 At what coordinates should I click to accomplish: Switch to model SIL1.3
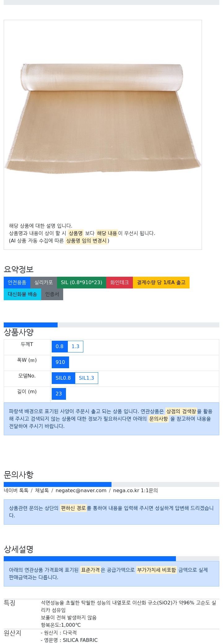[x=86, y=378]
